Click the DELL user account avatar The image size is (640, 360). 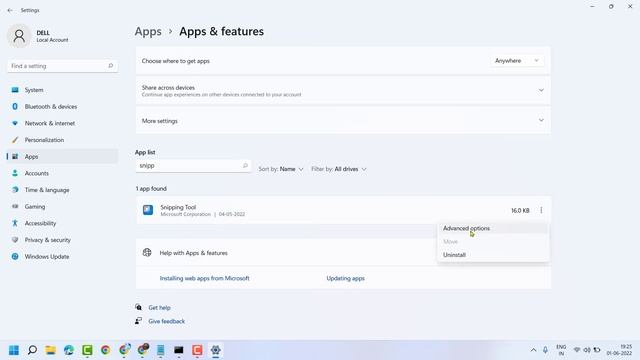click(x=19, y=36)
